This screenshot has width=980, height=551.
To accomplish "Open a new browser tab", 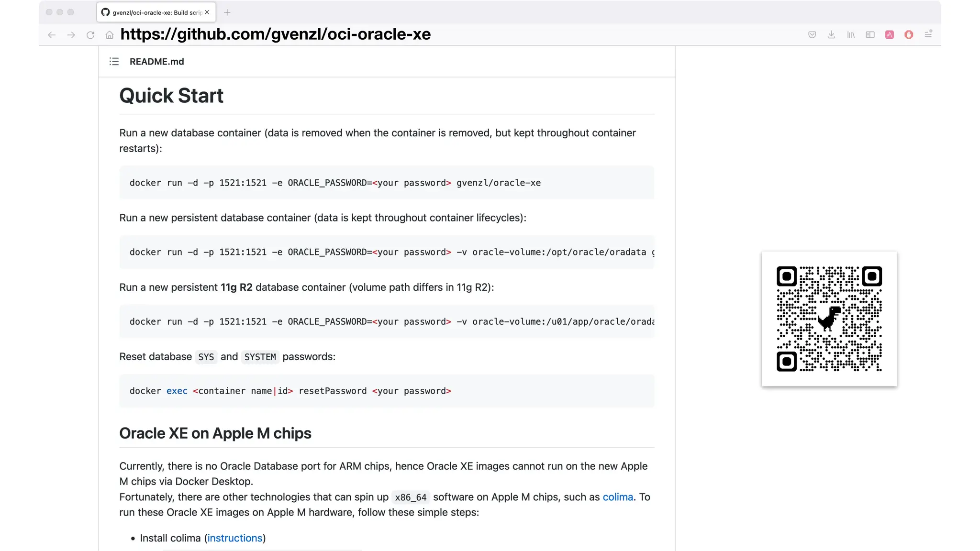I will tap(227, 12).
